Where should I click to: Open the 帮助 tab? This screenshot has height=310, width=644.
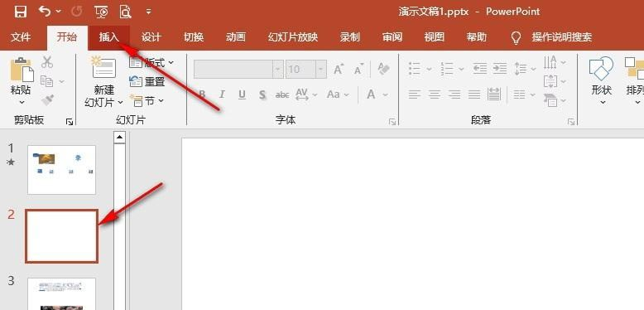(477, 37)
